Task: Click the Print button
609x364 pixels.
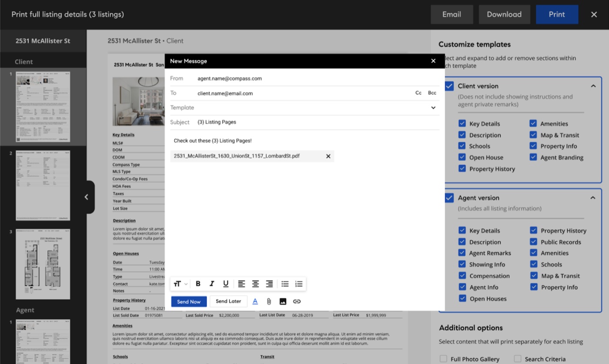Action: (x=557, y=14)
